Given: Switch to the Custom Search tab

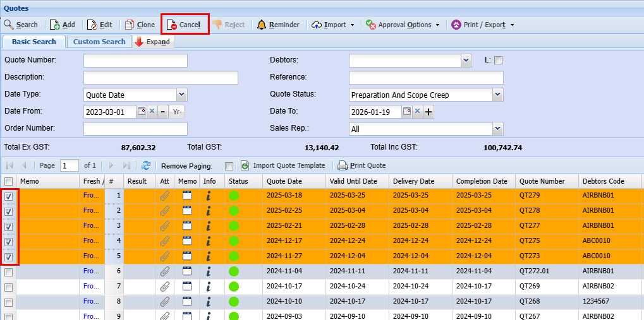Looking at the screenshot, I should [x=99, y=42].
